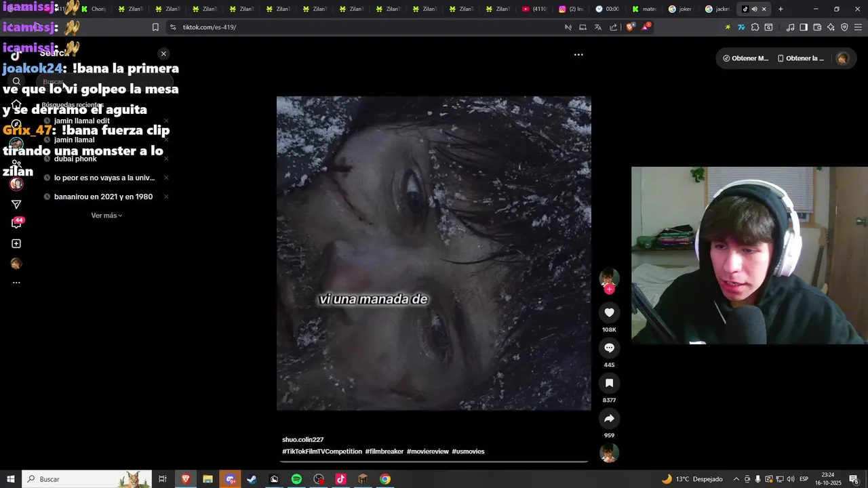Open the weather widget 13°C Despejado
This screenshot has height=488, width=868.
(692, 479)
